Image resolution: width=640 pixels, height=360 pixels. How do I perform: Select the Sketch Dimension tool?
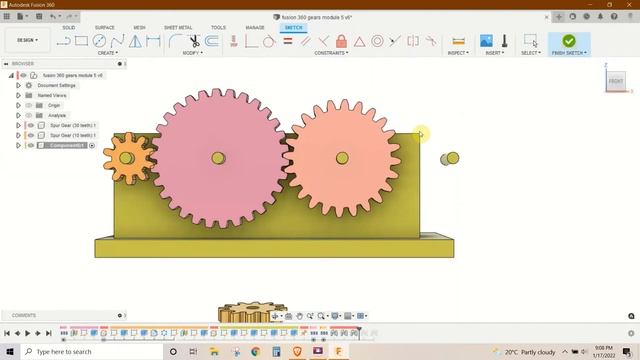[153, 41]
